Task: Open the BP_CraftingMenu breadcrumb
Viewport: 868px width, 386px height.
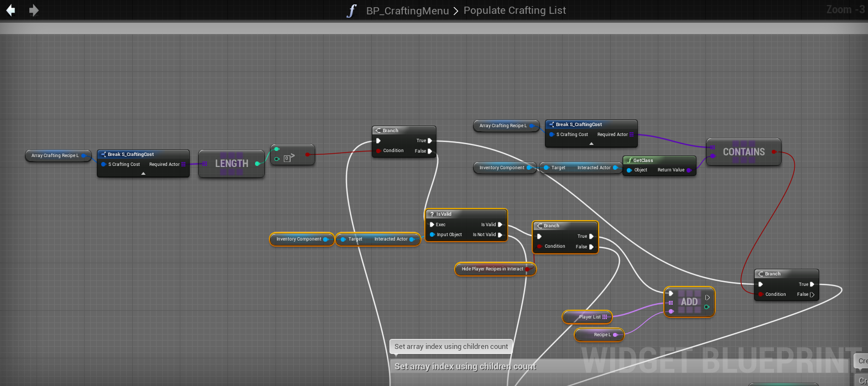Action: point(407,11)
